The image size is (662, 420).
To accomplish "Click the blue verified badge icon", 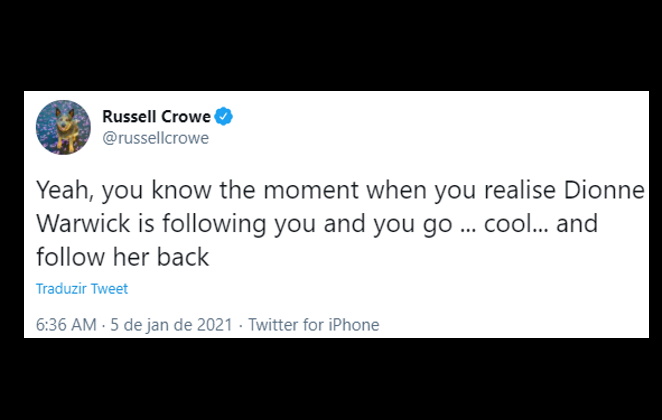I will point(225,117).
